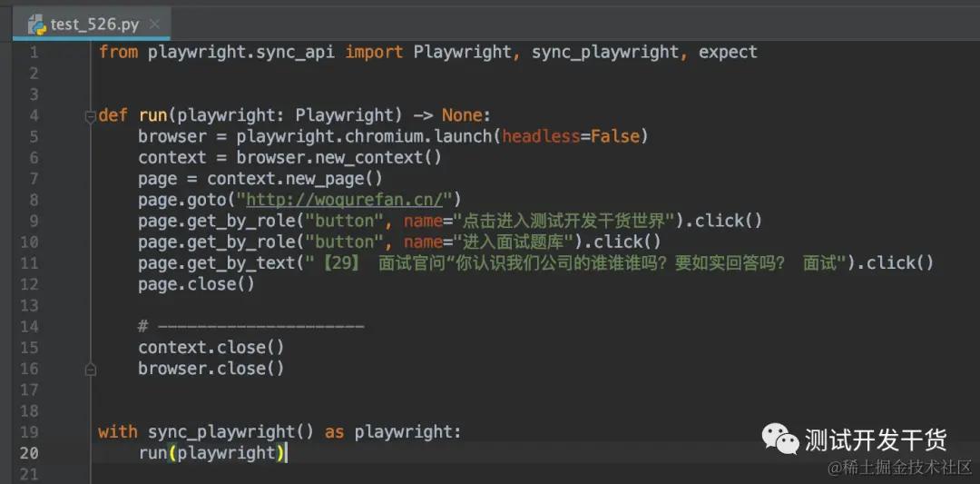Screen dimensions: 980x484
Task: Click 'headless=False' argument in launch call
Action: (572, 136)
